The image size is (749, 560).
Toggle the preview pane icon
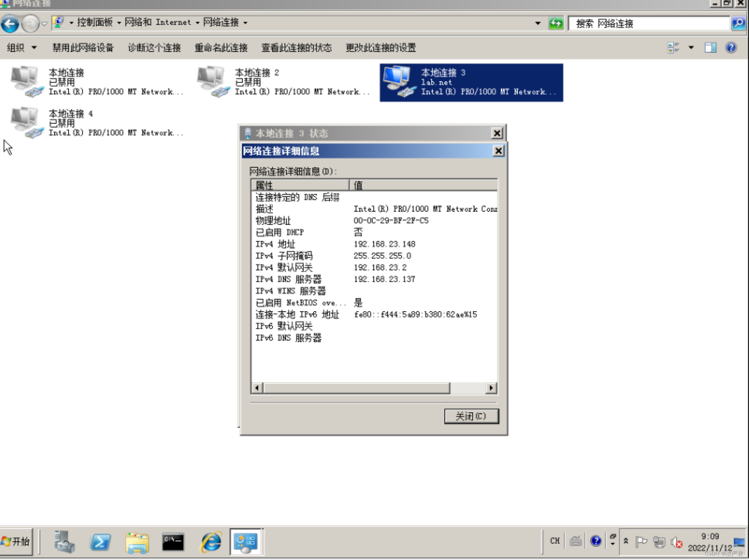click(710, 47)
